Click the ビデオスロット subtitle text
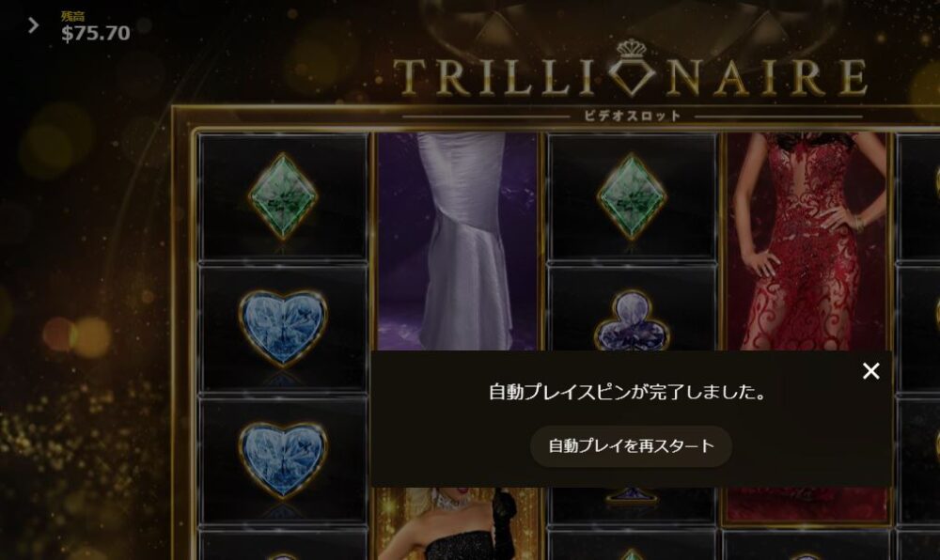The width and height of the screenshot is (940, 560). [x=633, y=116]
